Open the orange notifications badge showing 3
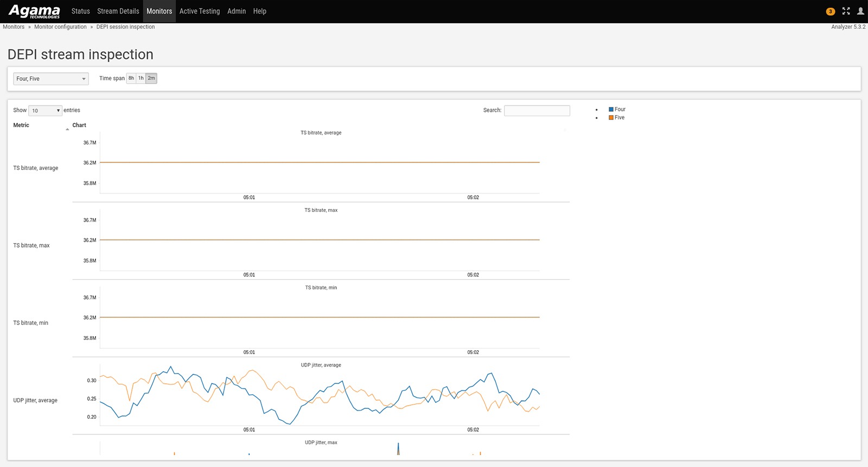This screenshot has height=467, width=868. [x=830, y=11]
